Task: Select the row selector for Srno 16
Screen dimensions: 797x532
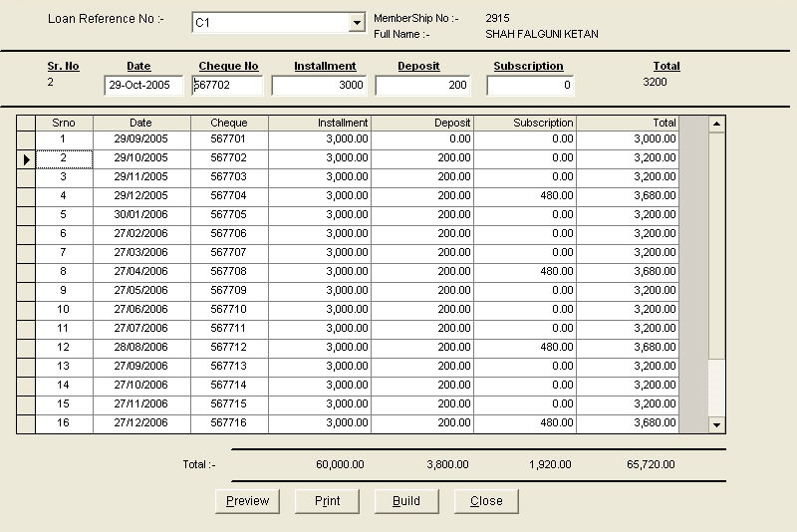Action: click(x=26, y=423)
